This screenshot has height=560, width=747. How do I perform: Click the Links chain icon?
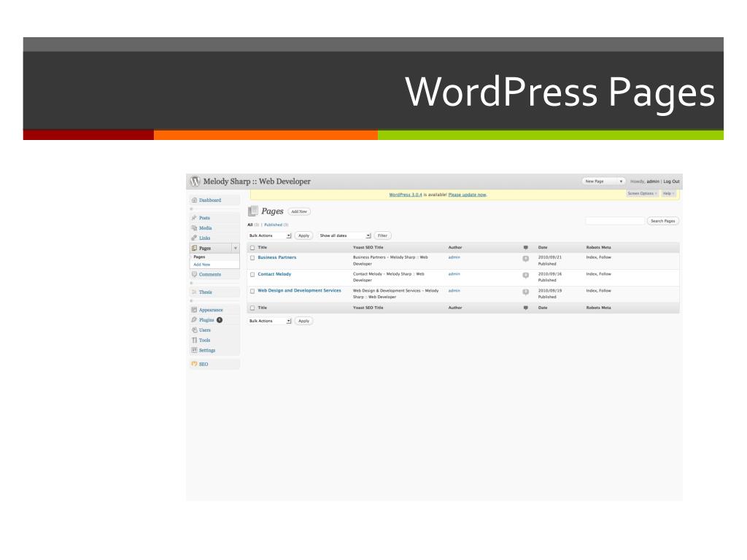[x=194, y=238]
